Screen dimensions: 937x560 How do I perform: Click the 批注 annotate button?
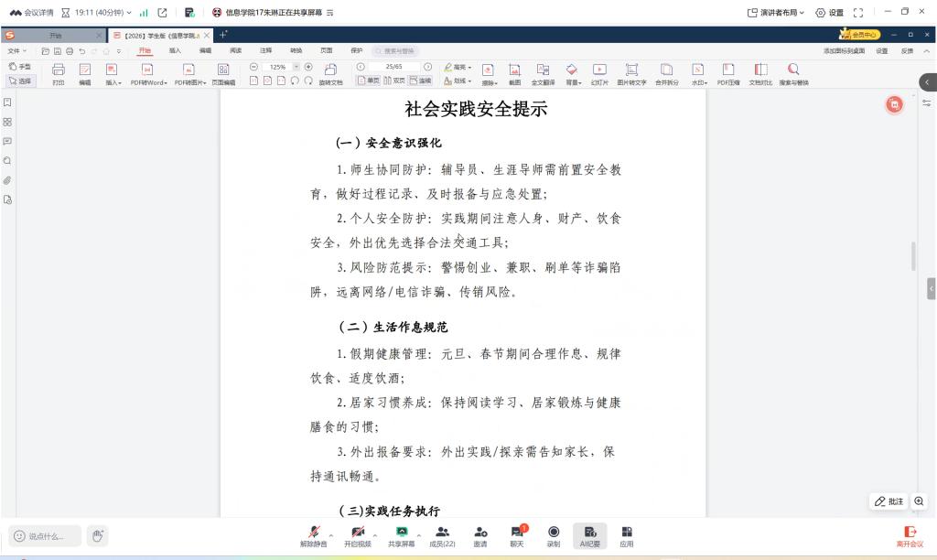(889, 501)
